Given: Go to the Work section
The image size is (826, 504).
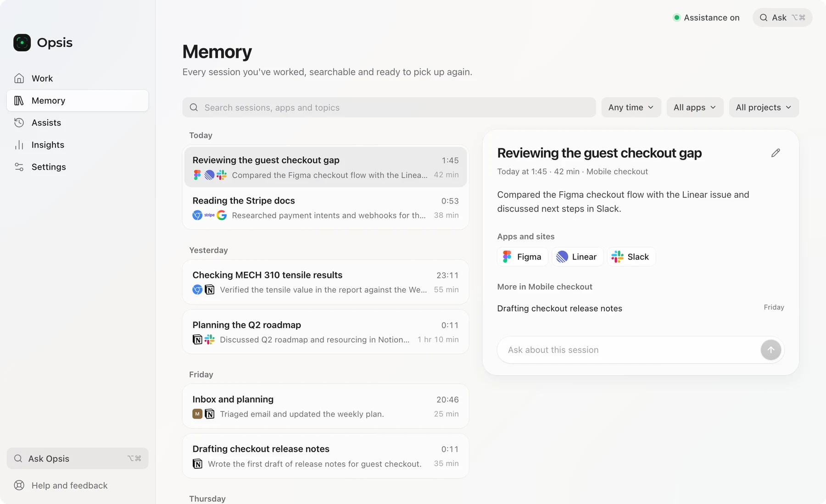Looking at the screenshot, I should pyautogui.click(x=78, y=78).
